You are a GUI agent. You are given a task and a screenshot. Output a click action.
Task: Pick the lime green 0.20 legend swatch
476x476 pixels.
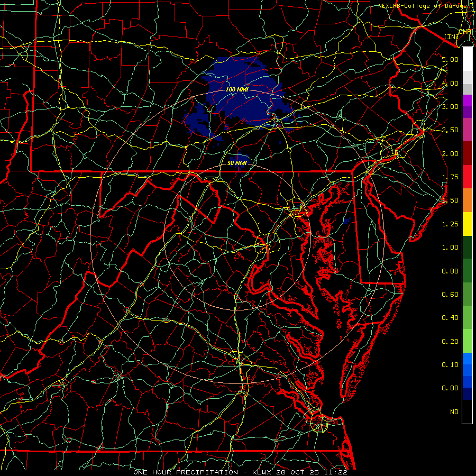(467, 341)
